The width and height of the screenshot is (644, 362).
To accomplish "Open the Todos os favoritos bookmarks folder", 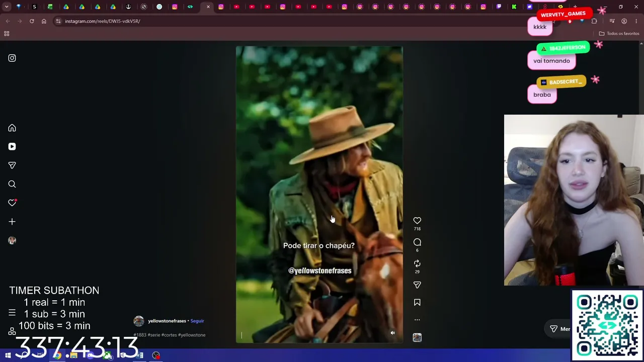I will pos(619,34).
